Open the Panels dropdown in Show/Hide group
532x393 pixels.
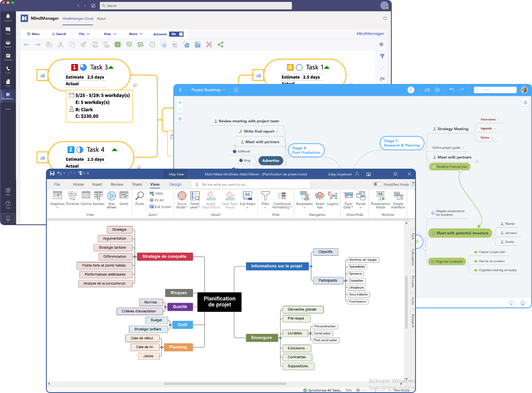[x=361, y=199]
